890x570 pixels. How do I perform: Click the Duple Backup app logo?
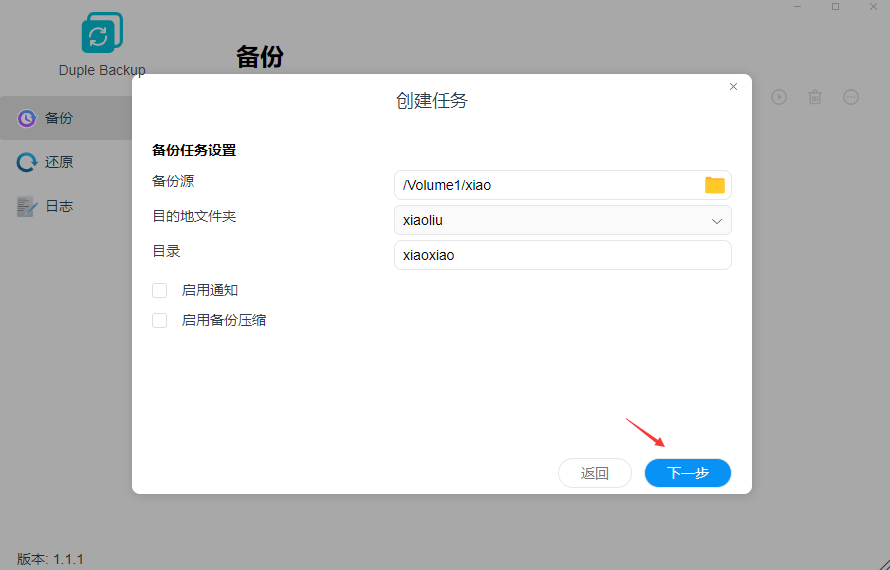102,34
